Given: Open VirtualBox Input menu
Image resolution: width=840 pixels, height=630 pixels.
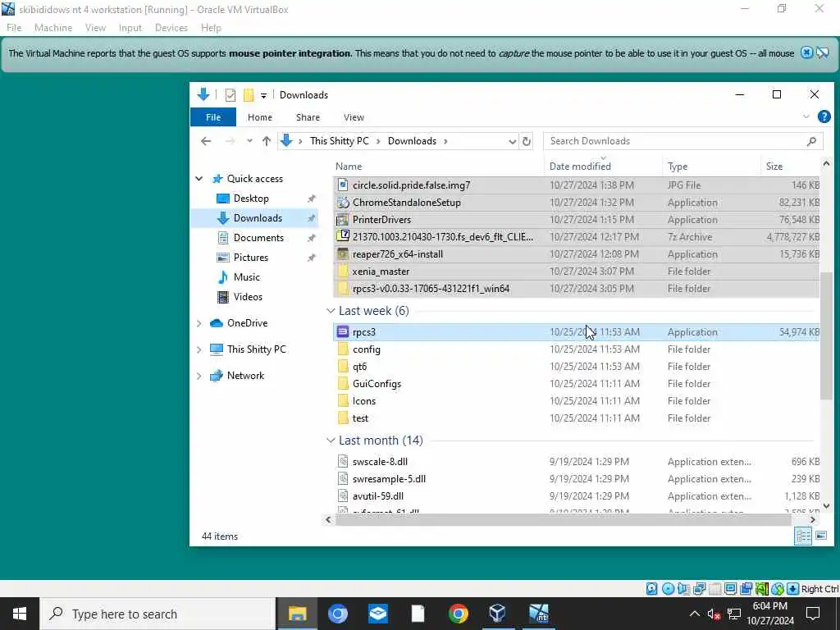Looking at the screenshot, I should [130, 28].
